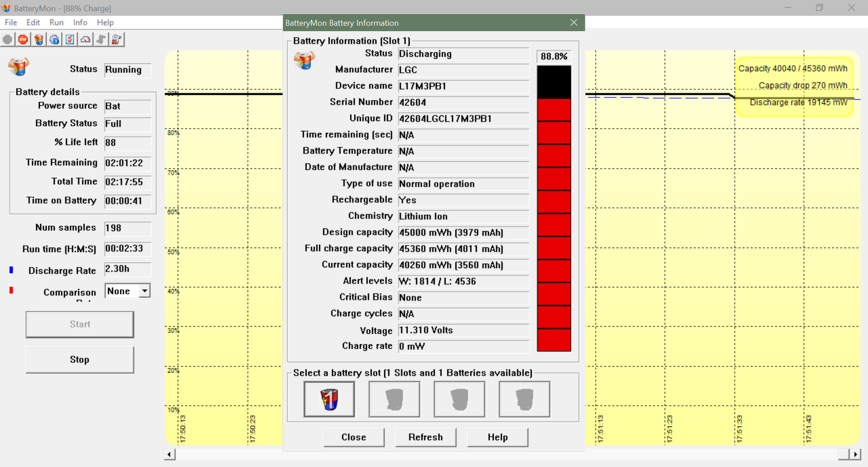Click the Discharge Rate value 2.30h

point(128,269)
